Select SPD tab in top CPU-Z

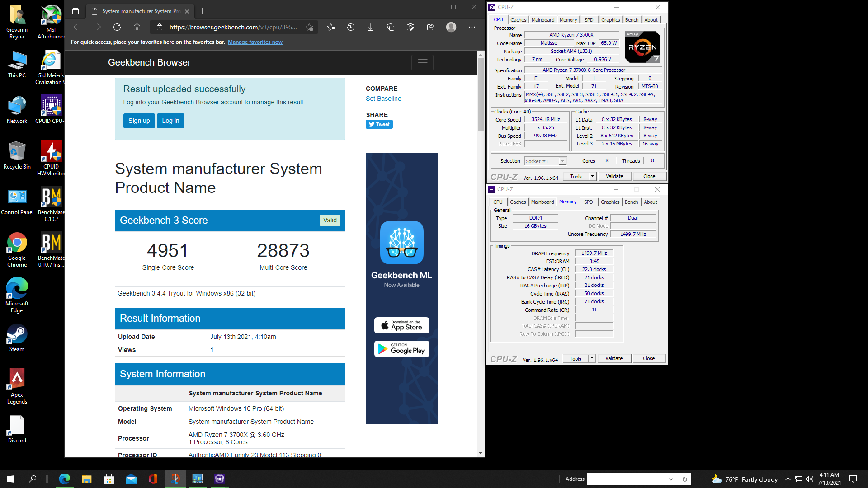click(589, 20)
